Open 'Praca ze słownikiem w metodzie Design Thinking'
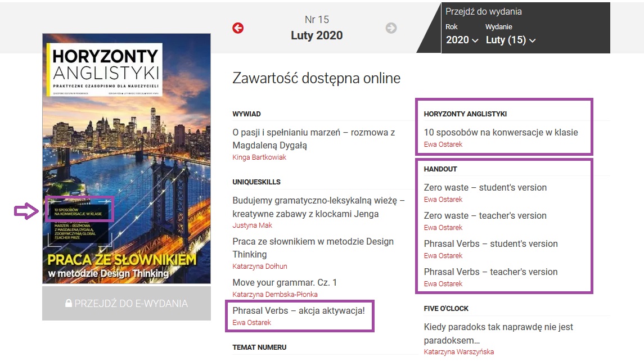 click(x=313, y=248)
